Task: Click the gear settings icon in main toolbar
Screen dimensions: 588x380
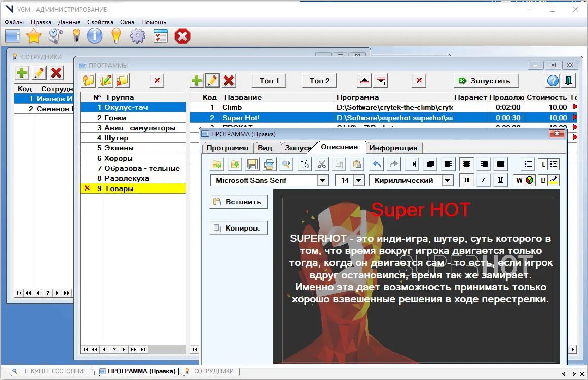Action: (x=138, y=36)
